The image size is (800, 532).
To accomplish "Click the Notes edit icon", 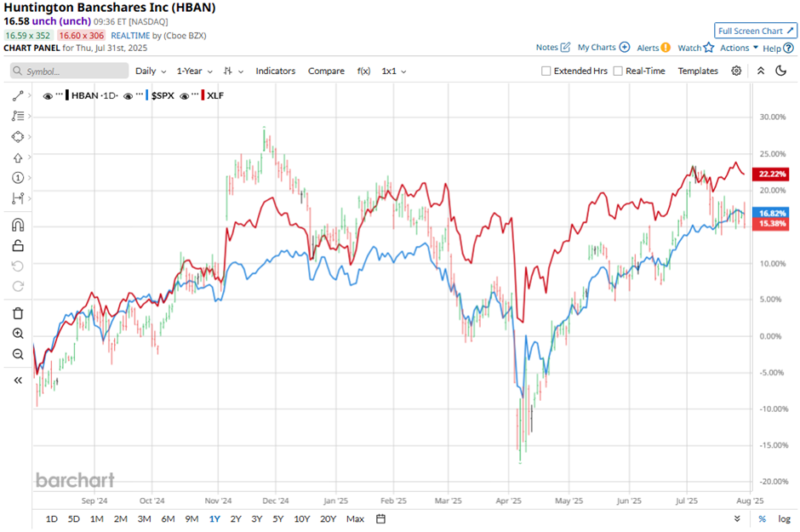I will [x=565, y=48].
